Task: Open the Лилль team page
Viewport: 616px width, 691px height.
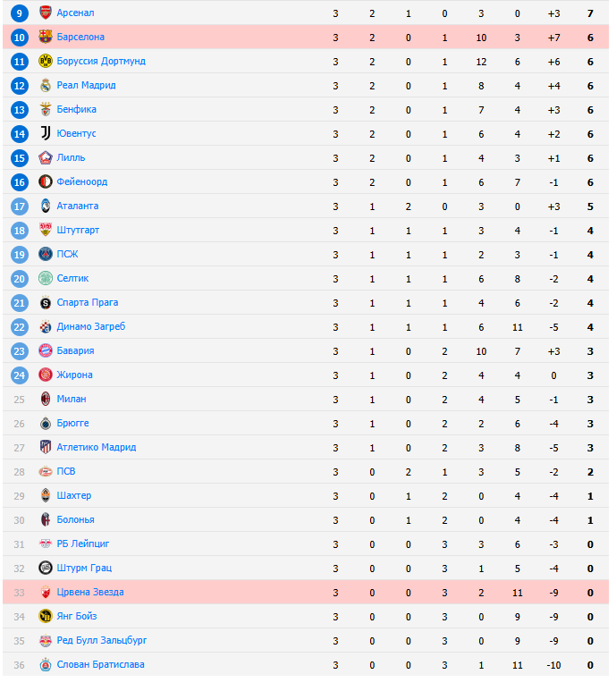Action: point(71,157)
